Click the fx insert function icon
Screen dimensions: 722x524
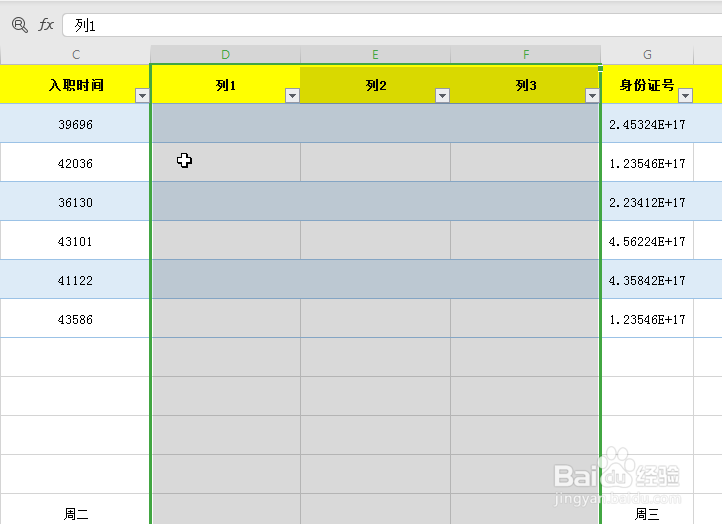[46, 25]
